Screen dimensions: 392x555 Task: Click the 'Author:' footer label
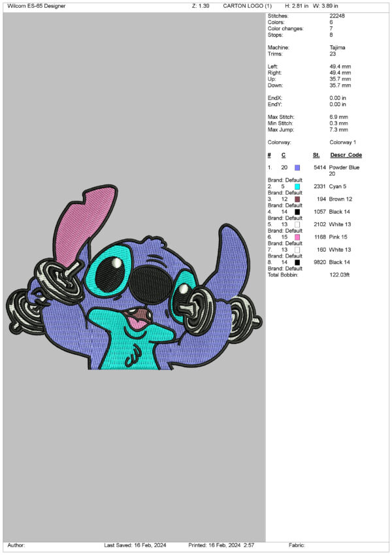point(16,545)
